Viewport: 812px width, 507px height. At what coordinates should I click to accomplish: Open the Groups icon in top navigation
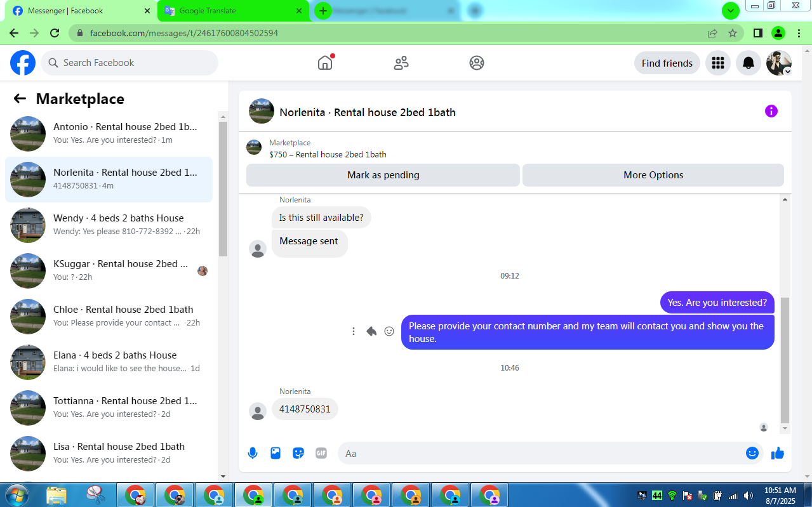pos(477,63)
